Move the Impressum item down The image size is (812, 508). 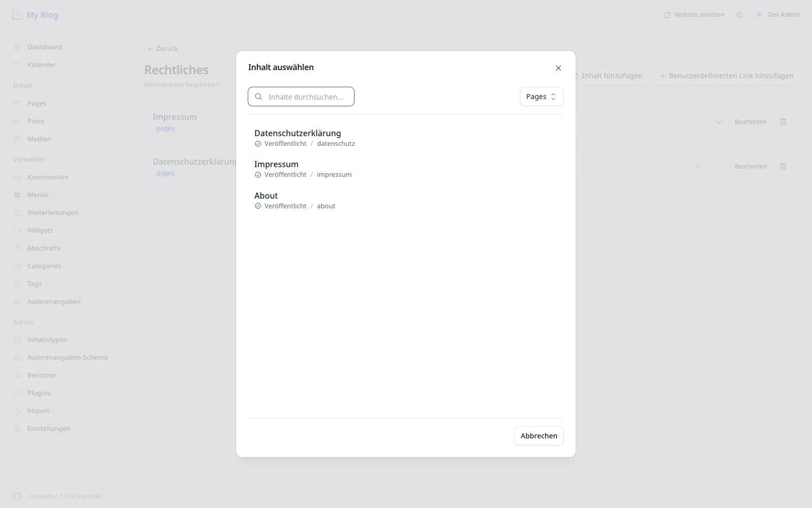click(x=719, y=122)
